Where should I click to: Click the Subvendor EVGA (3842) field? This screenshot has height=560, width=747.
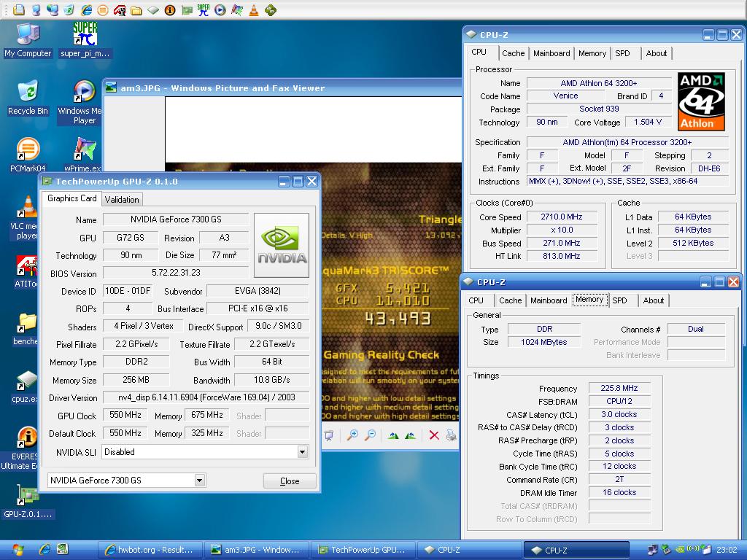[x=258, y=291]
